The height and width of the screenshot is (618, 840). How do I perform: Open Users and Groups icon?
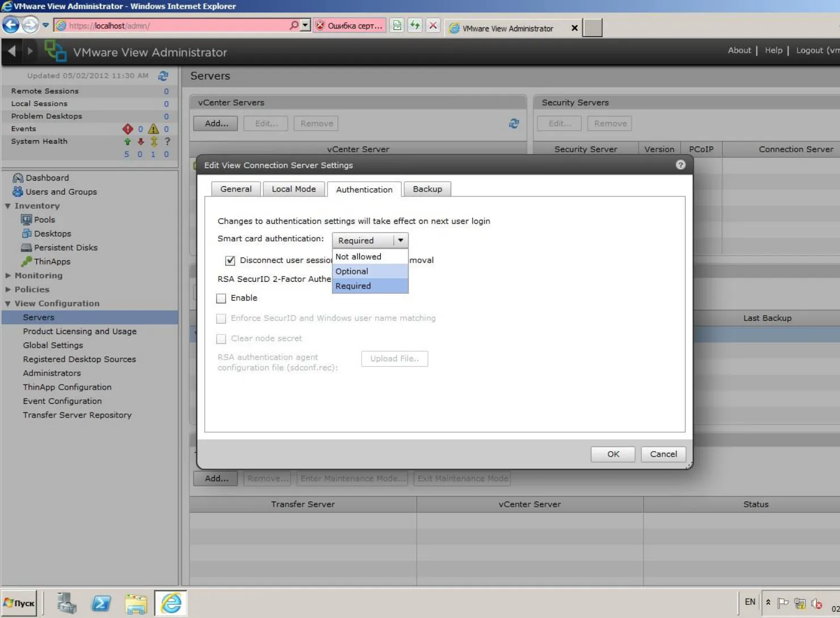click(18, 191)
